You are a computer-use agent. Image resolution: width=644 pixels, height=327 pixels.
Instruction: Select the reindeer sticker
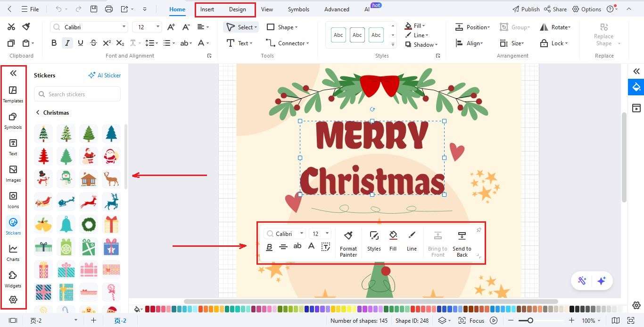point(111,179)
